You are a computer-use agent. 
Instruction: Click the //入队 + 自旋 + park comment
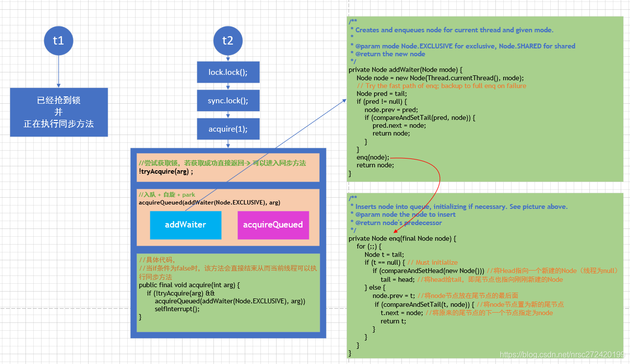click(167, 194)
